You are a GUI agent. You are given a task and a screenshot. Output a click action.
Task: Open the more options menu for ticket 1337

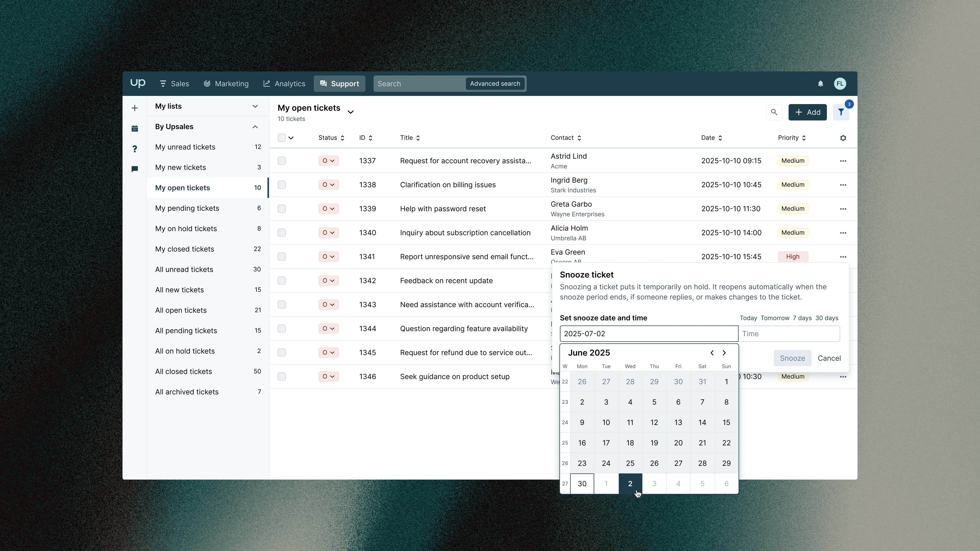click(x=843, y=161)
